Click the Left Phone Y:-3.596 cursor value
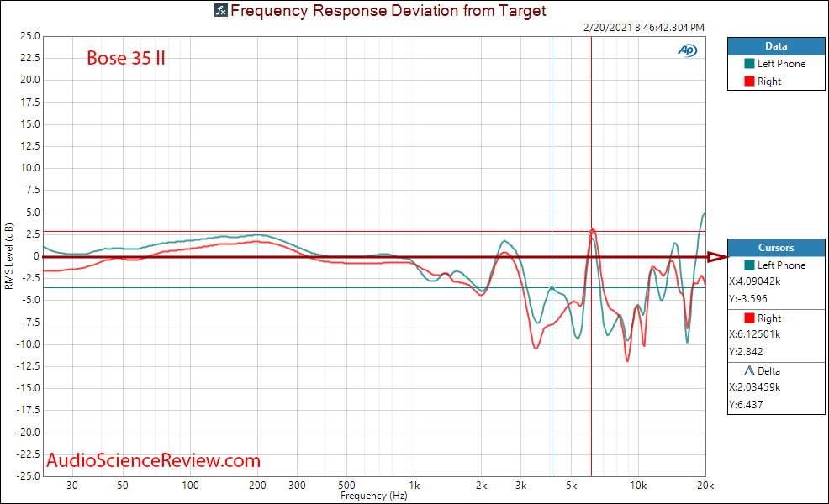The width and height of the screenshot is (829, 504). pyautogui.click(x=748, y=298)
